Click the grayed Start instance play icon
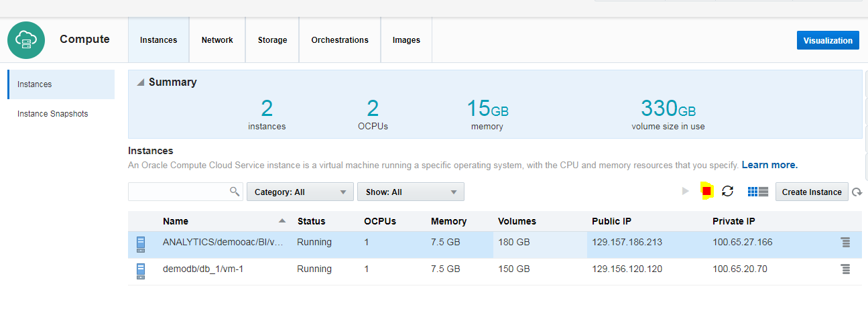The width and height of the screenshot is (868, 325). pos(685,192)
